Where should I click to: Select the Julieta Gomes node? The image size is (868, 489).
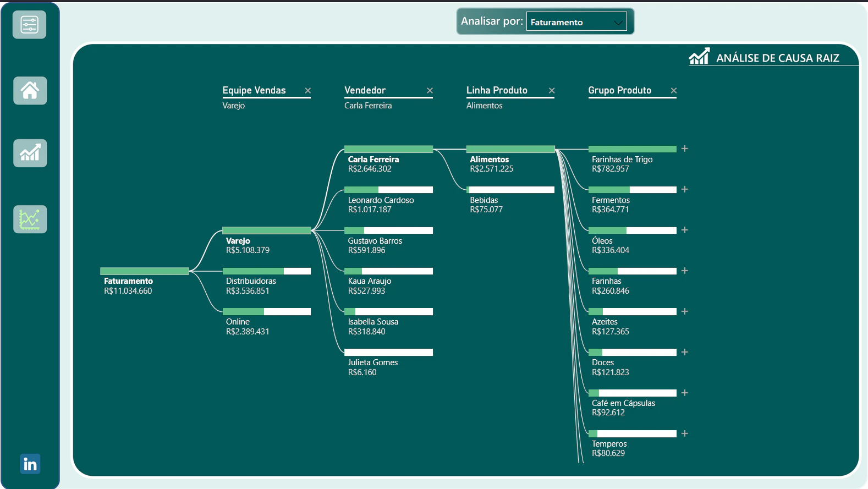click(x=388, y=363)
